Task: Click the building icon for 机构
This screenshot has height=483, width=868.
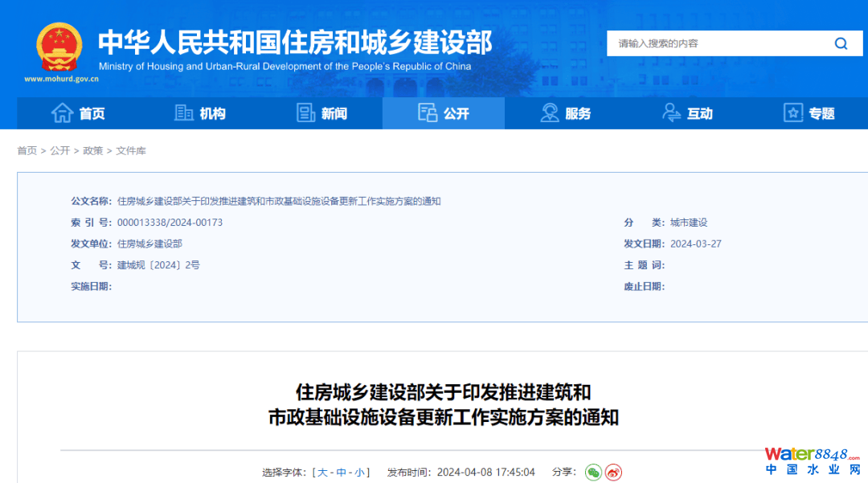Action: click(184, 113)
